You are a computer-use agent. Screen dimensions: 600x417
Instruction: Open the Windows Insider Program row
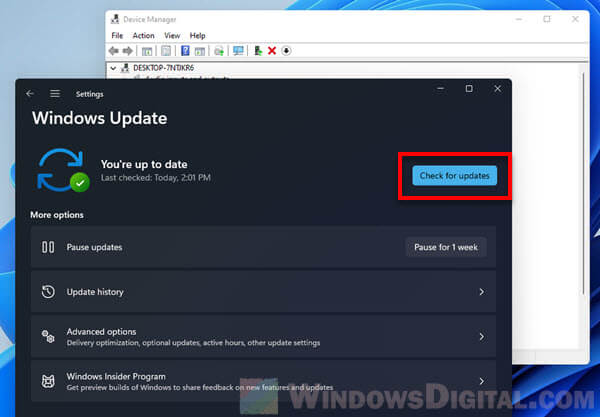pyautogui.click(x=263, y=381)
